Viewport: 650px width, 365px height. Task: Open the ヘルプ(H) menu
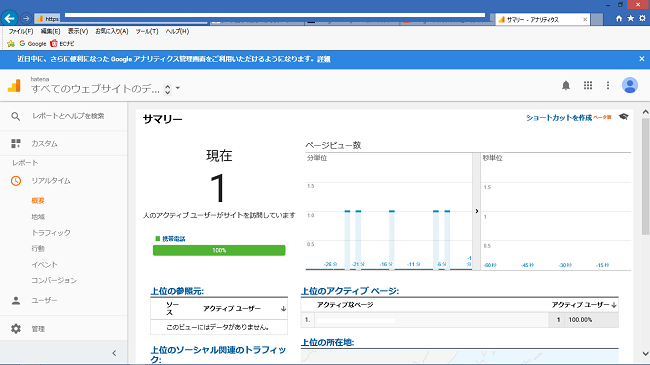click(177, 31)
